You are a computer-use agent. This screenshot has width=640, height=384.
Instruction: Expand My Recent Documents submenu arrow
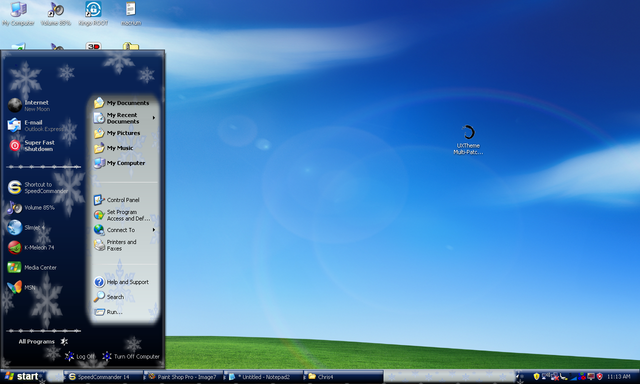click(154, 118)
